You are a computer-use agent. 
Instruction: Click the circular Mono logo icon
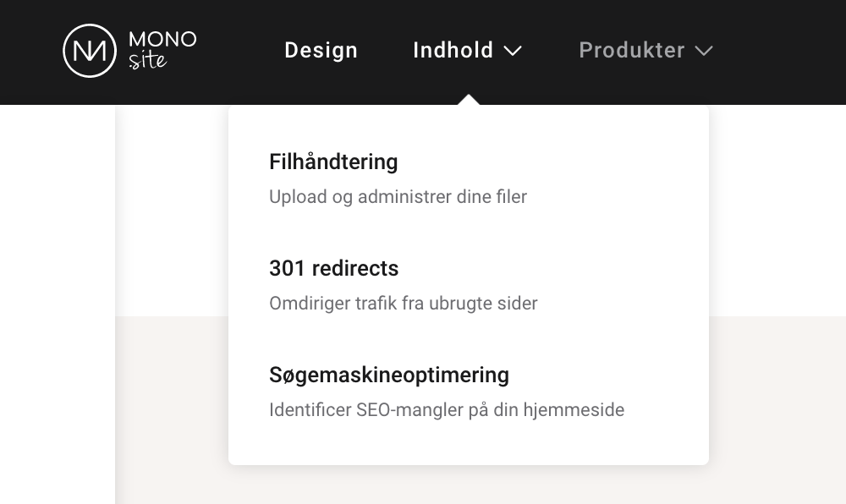click(89, 51)
